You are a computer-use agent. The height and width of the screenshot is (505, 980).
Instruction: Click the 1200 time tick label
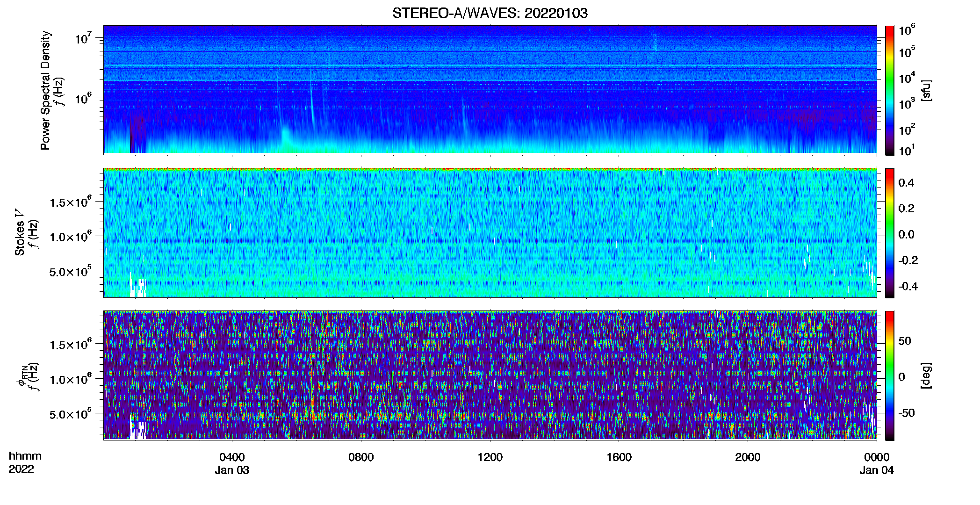point(490,457)
